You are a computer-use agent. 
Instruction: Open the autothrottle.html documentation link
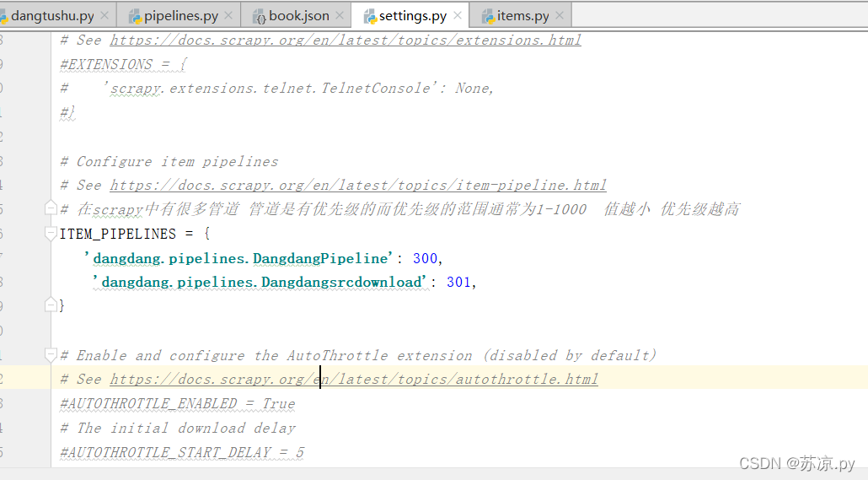[354, 379]
